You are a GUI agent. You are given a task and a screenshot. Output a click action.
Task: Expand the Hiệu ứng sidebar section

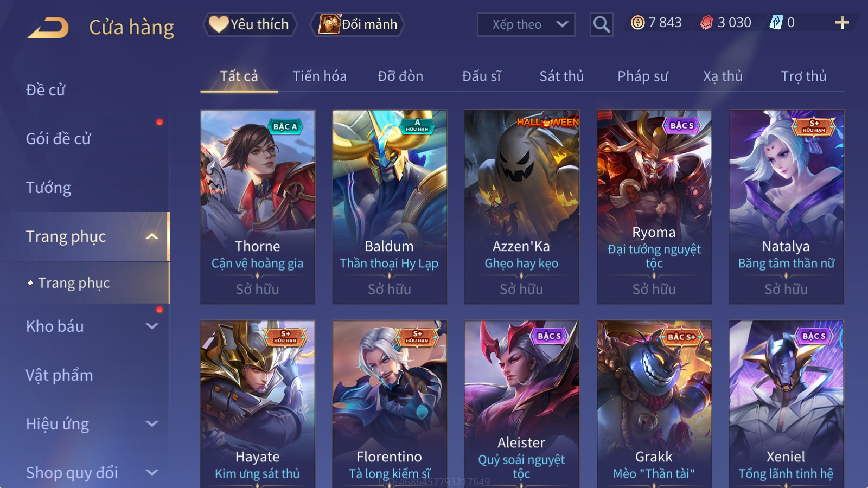click(152, 424)
